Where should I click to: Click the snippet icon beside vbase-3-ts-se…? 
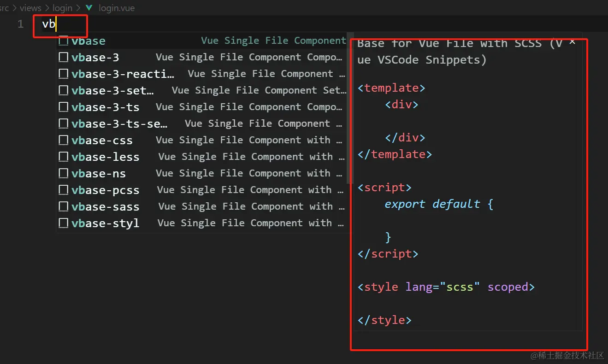(64, 123)
